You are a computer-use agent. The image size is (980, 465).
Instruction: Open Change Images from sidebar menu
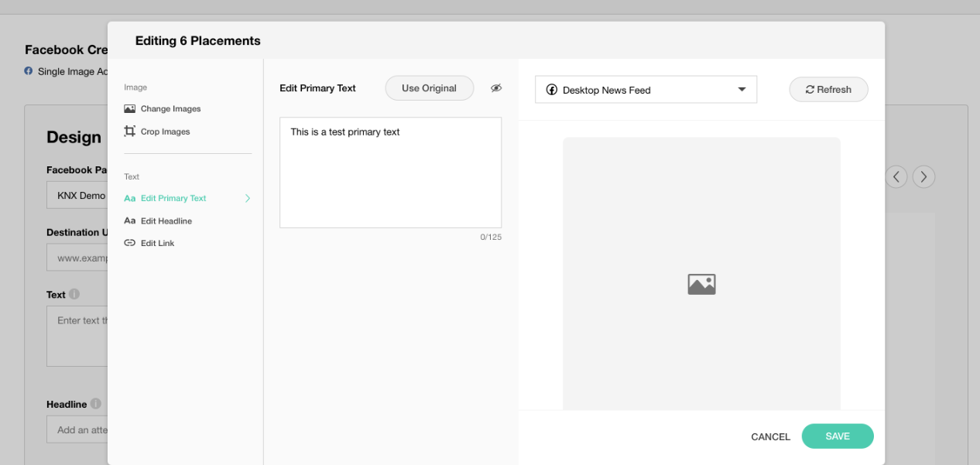tap(170, 109)
